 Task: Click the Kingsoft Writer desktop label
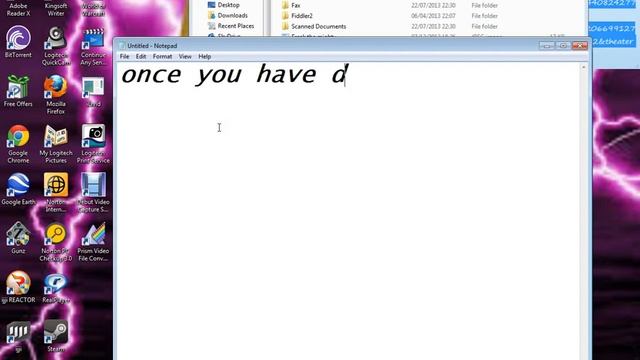coord(56,9)
